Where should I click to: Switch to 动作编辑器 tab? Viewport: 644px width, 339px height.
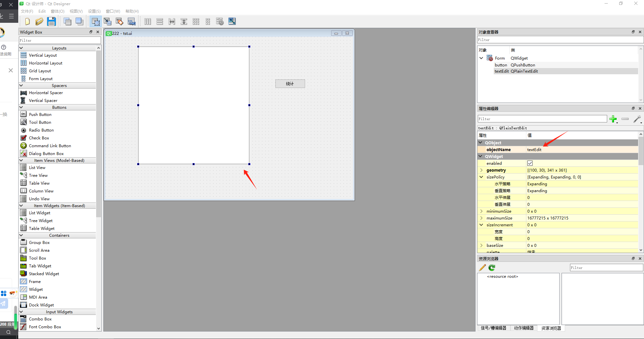[x=524, y=328]
